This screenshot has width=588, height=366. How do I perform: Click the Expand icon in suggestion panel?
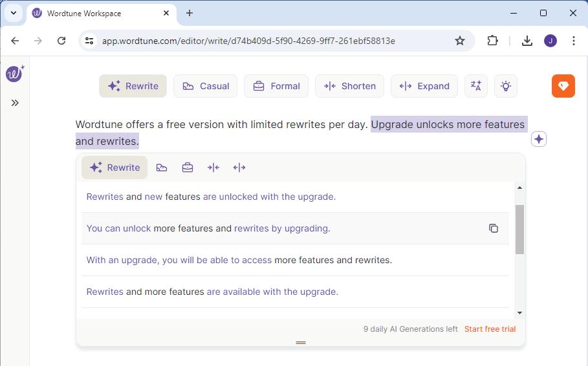pos(239,167)
